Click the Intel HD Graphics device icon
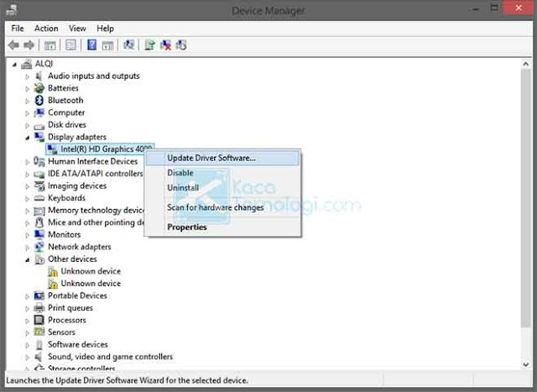Viewport: 537px width, 392px height. tap(52, 149)
